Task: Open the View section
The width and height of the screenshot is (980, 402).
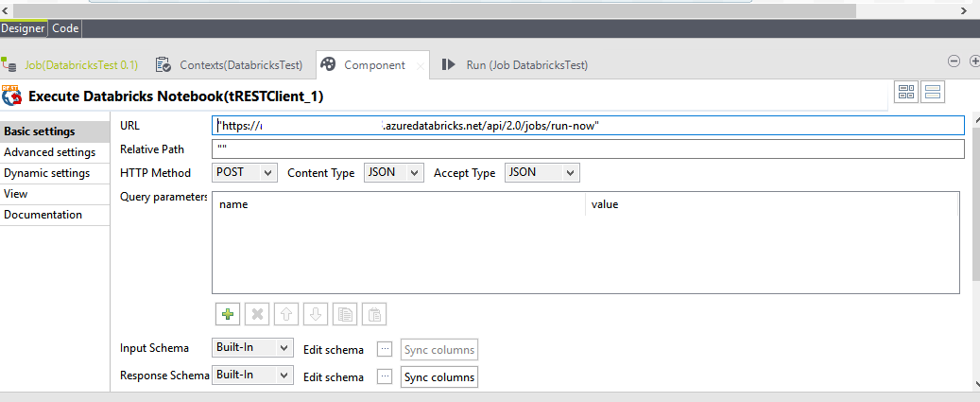Action: pyautogui.click(x=55, y=194)
